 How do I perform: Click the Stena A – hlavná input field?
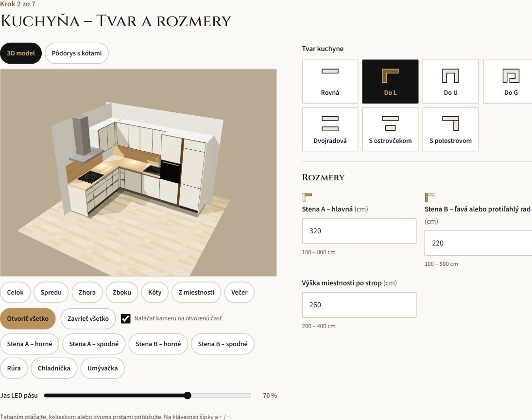[x=359, y=231]
